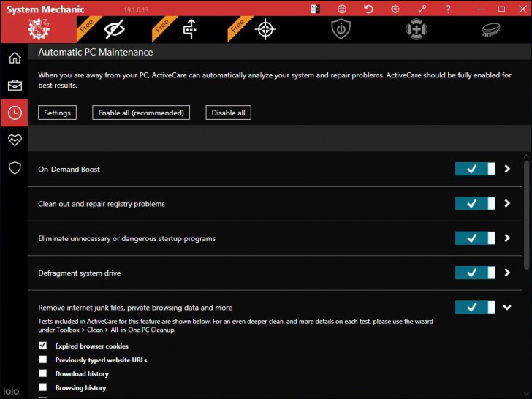Click the Eliminate unnecessary or dangerous startup programs label
The width and height of the screenshot is (532, 399).
coord(127,238)
